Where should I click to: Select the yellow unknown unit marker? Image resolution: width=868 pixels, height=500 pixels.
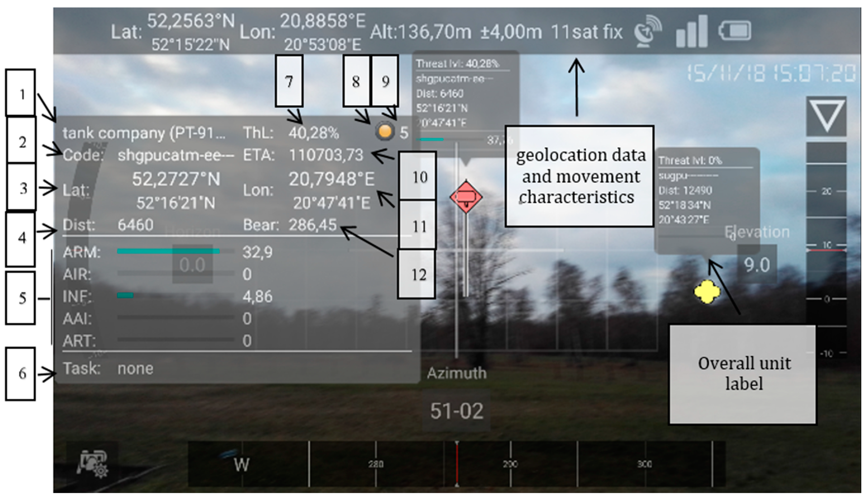coord(707,292)
